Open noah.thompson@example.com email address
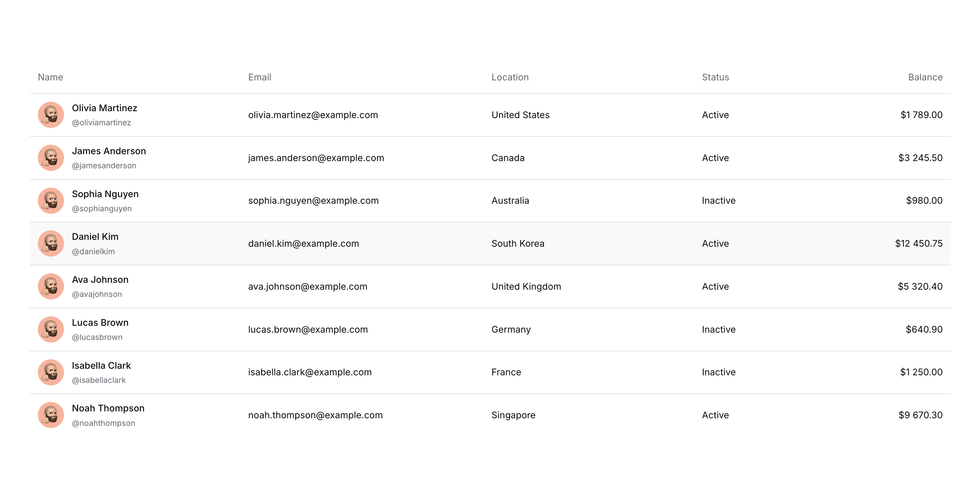Viewport: 980px width, 498px height. click(x=315, y=415)
